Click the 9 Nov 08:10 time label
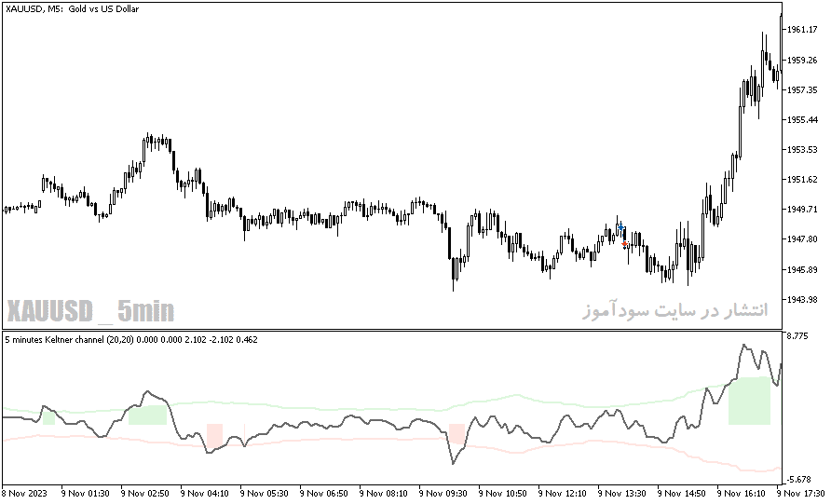 [x=384, y=494]
